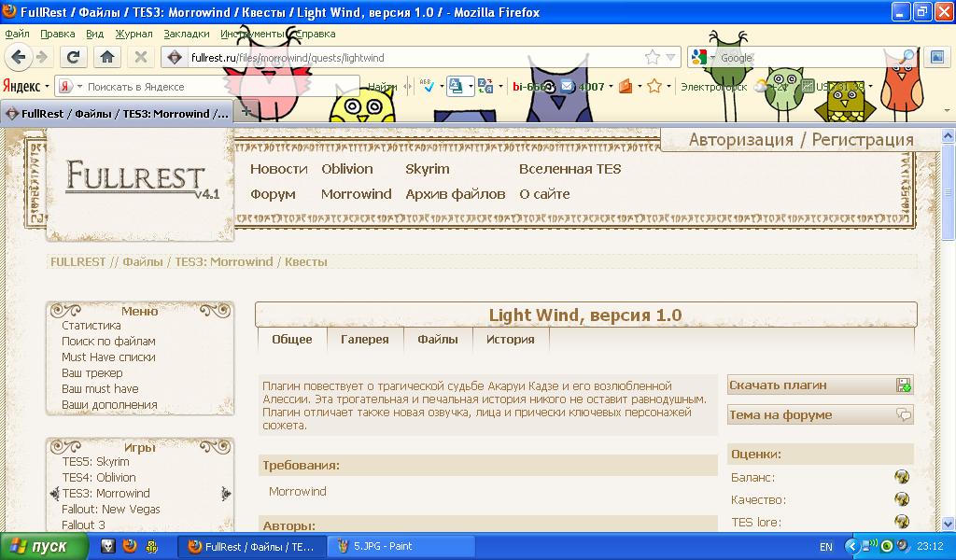Viewport: 956px width, 560px height.
Task: Click the browser back arrow button
Action: click(20, 57)
